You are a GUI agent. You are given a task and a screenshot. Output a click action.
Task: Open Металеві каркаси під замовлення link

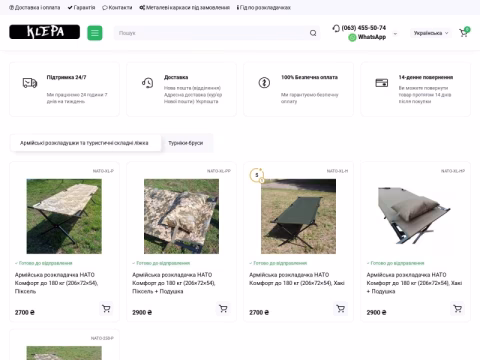click(x=185, y=7)
